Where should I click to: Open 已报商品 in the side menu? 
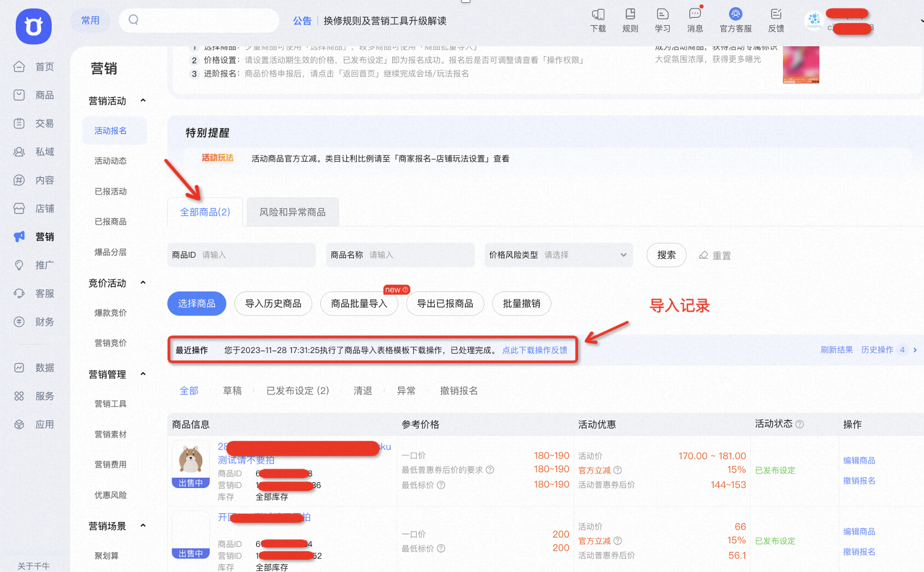[x=111, y=221]
